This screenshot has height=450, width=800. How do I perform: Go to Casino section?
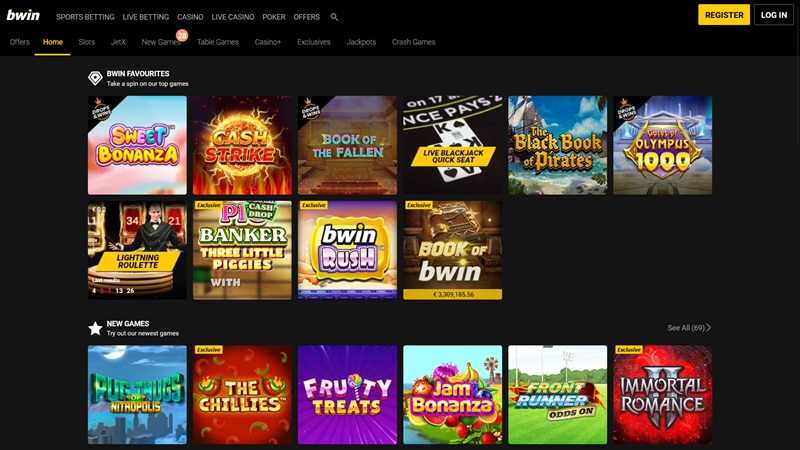(x=190, y=17)
